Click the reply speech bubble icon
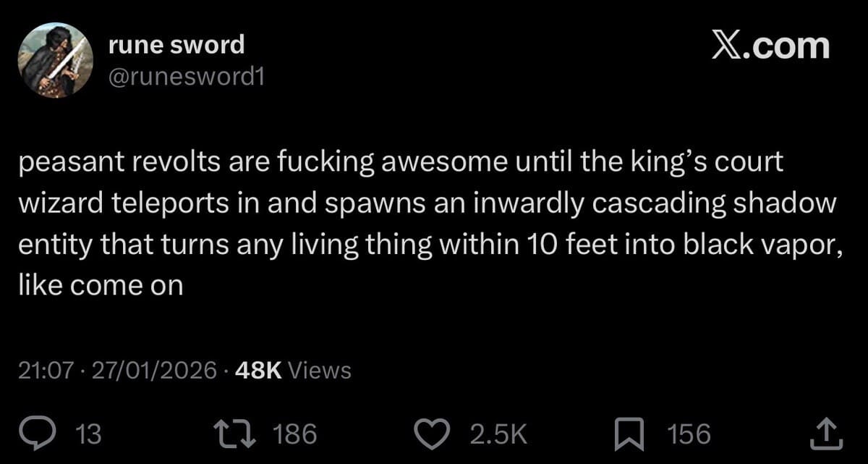This screenshot has width=868, height=464. pos(52,433)
